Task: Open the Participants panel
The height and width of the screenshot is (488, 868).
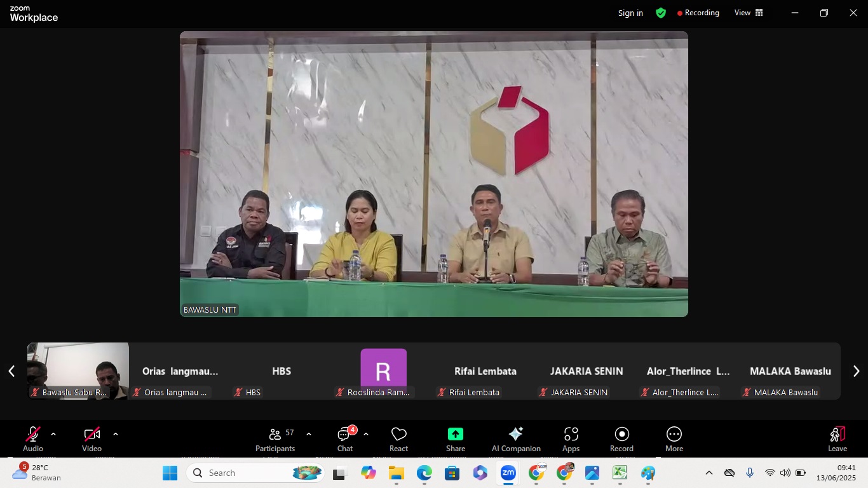Action: click(275, 439)
